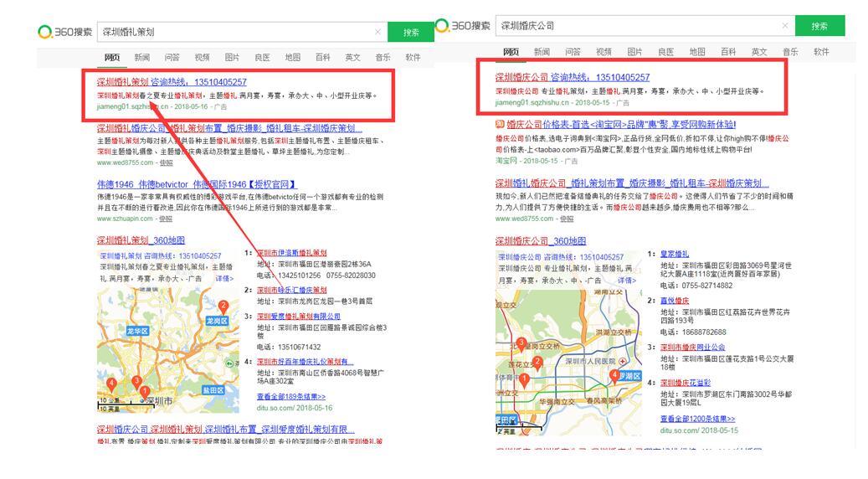Click the green 搜索 button next to 深圳婚庆公司
Image resolution: width=868 pixels, height=479 pixels.
click(x=819, y=25)
